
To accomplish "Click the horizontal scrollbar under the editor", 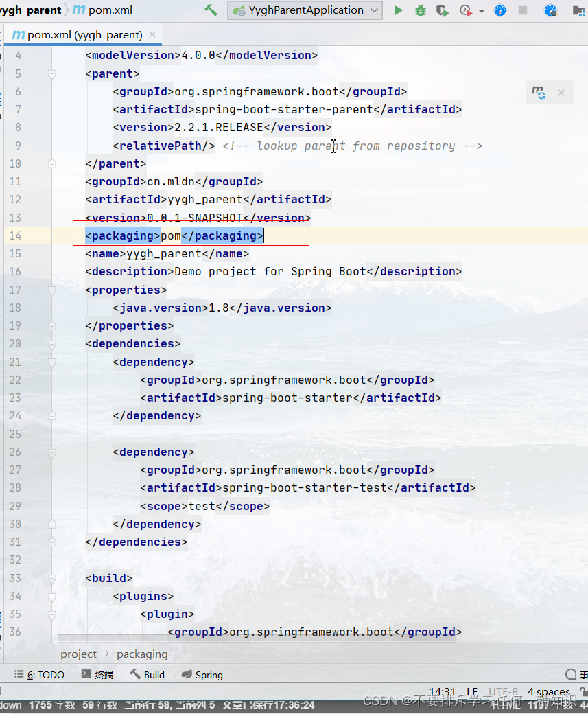I will tap(256, 638).
